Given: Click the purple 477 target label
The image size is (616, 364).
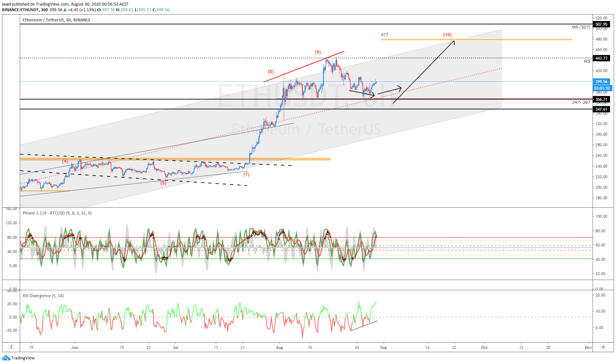Looking at the screenshot, I should [x=385, y=34].
